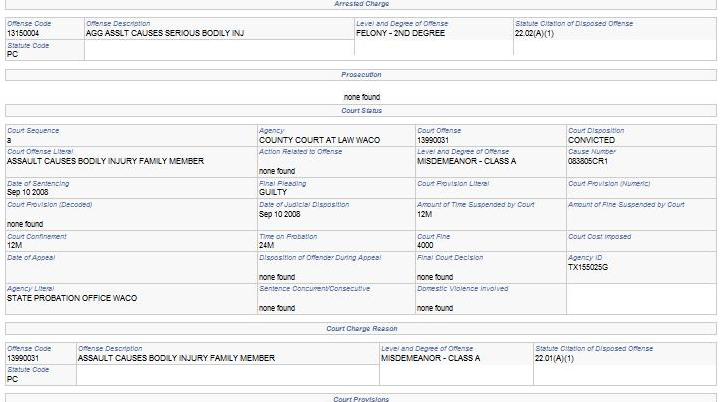The image size is (720, 402).
Task: Click statute citation 22.01(A)(1)
Action: pos(555,357)
